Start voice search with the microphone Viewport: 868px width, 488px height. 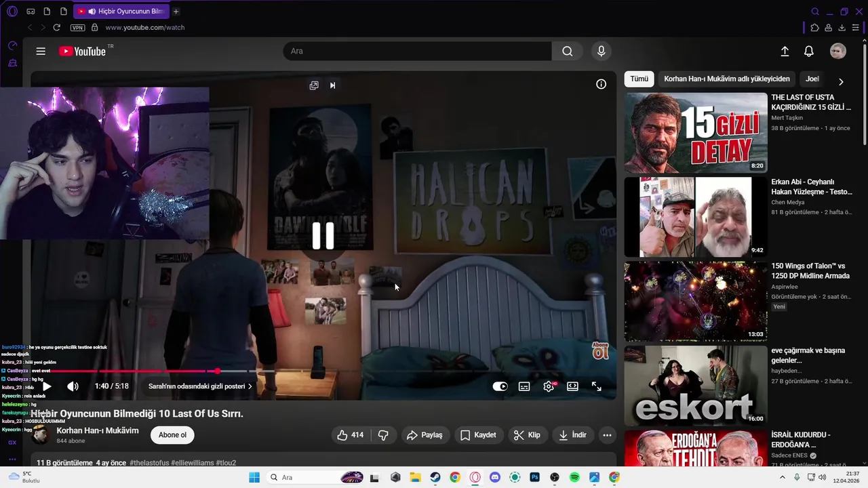click(x=601, y=51)
